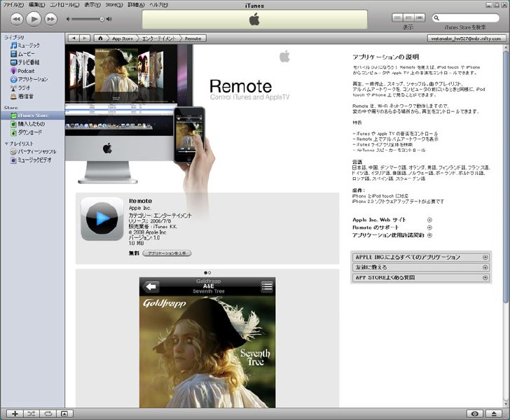
Task: Click 友達に教える tell a friend
Action: coord(421,267)
